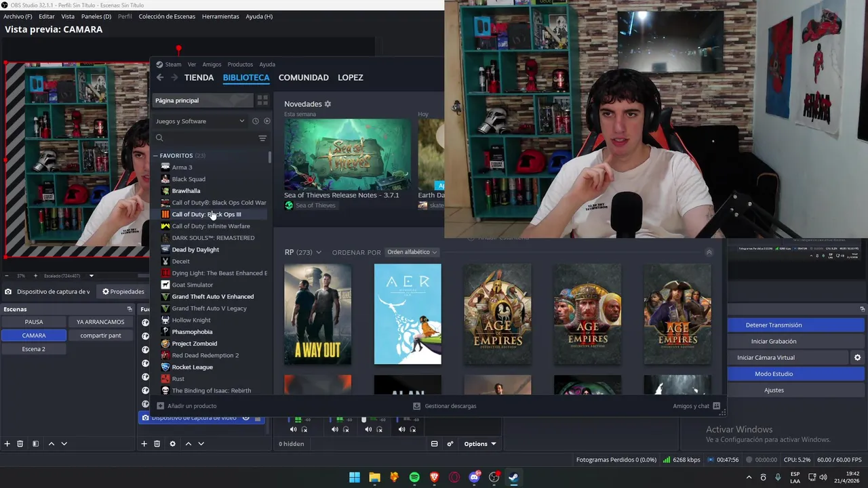Open Discord from the Windows taskbar
The image size is (868, 488).
(x=474, y=477)
